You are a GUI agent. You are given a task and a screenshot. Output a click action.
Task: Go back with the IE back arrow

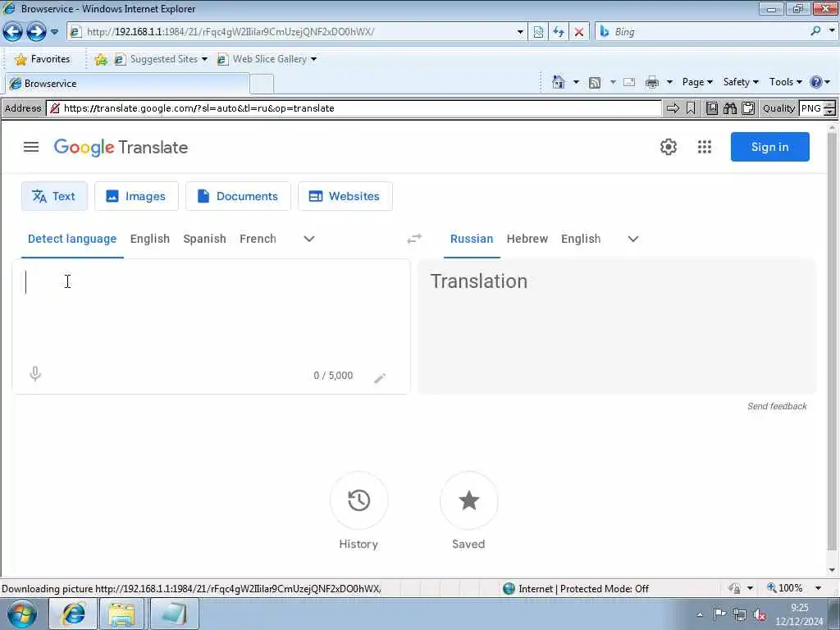point(13,32)
